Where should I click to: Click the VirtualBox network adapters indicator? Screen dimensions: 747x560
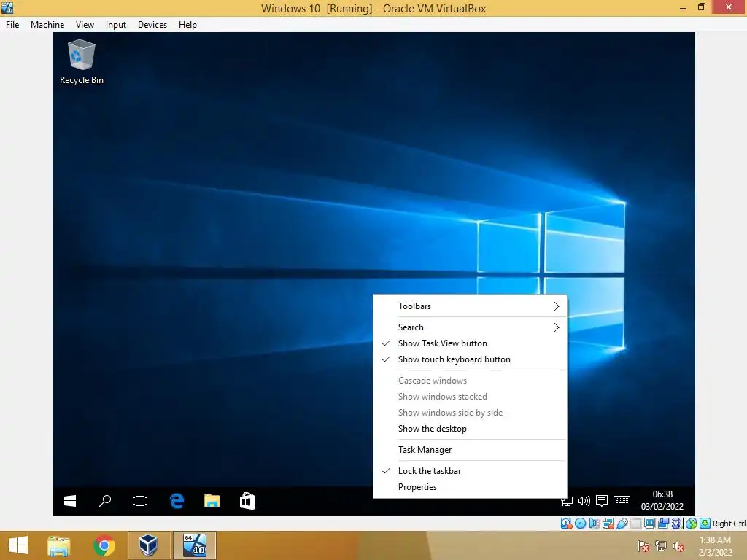click(x=608, y=524)
